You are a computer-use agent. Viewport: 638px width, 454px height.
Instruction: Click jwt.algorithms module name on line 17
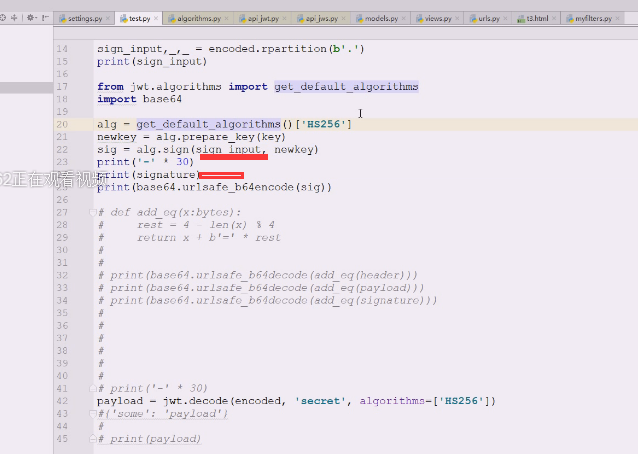coord(176,87)
